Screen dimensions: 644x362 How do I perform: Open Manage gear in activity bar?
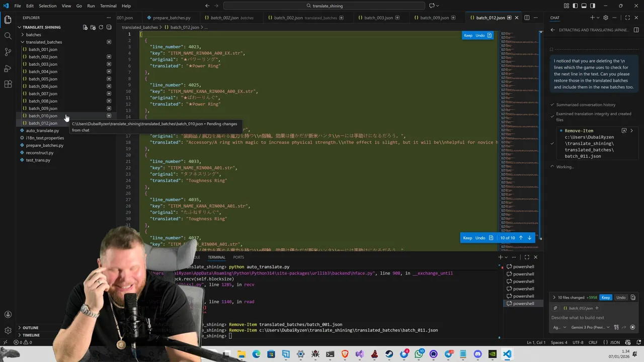[x=8, y=330]
